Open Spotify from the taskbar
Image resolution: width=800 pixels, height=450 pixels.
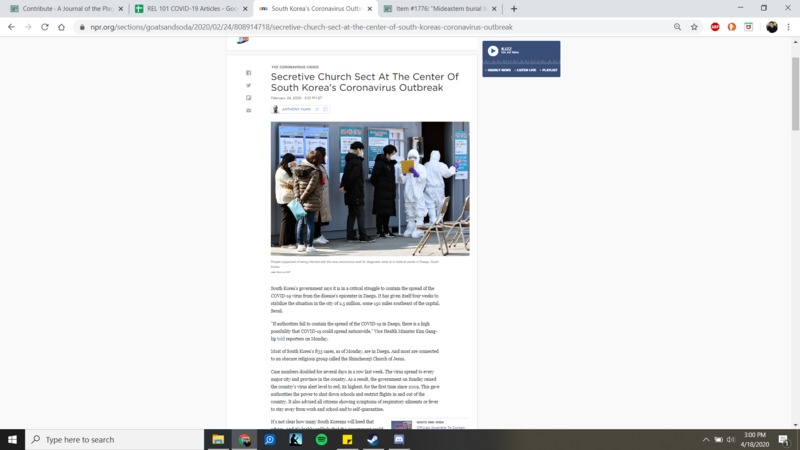click(321, 439)
